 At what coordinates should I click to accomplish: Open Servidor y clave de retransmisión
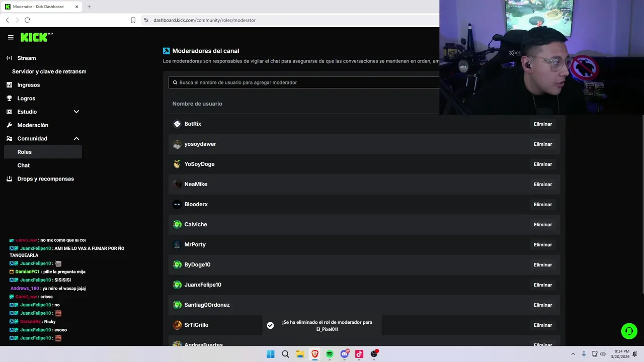click(49, 71)
